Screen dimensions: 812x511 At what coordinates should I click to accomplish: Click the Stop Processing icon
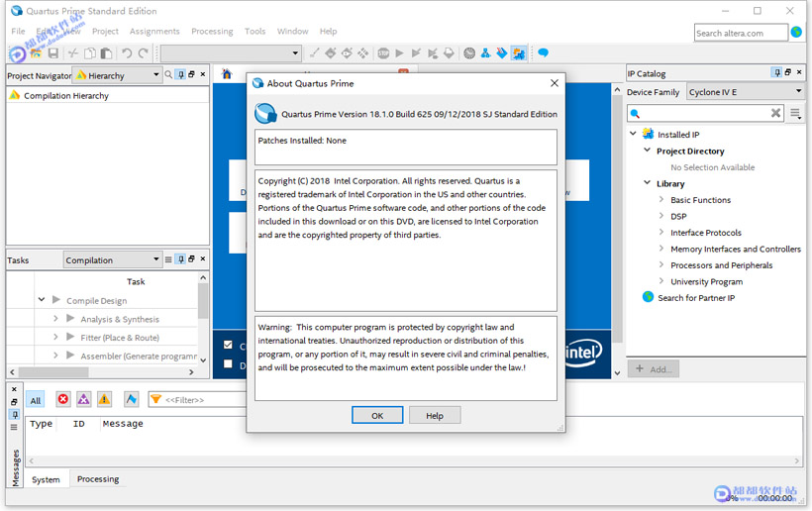click(383, 52)
